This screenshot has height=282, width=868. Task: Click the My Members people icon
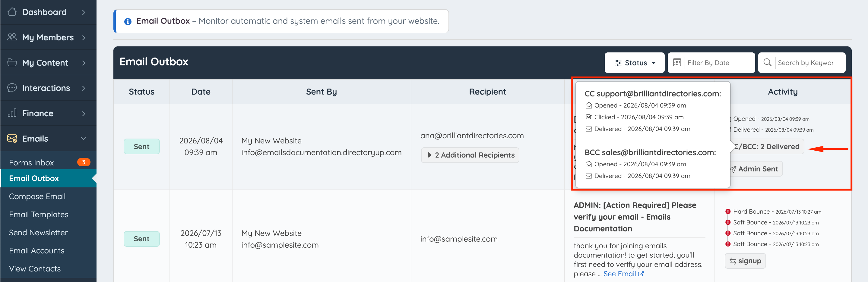12,37
